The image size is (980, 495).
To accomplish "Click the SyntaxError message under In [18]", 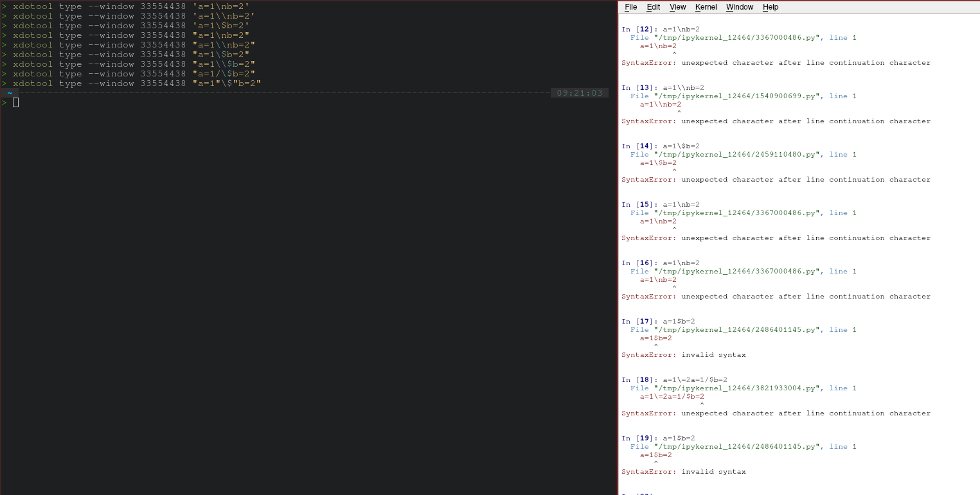I will click(776, 413).
